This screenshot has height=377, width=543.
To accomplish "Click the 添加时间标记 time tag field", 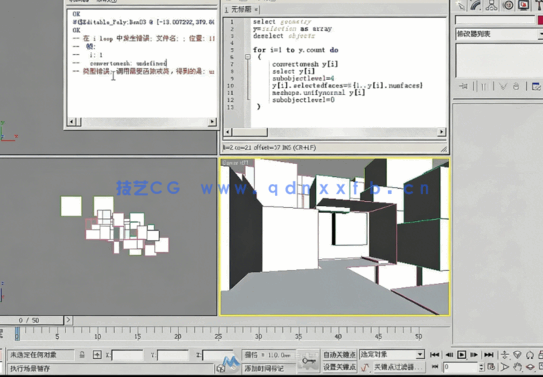I will pos(268,368).
